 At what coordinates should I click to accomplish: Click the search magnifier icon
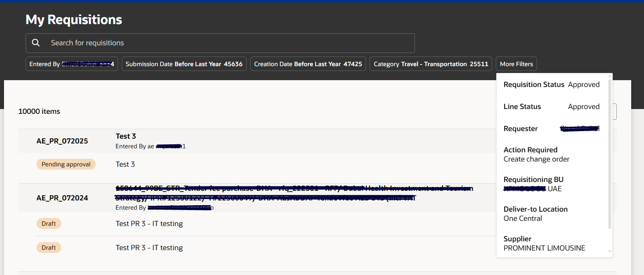coord(36,42)
